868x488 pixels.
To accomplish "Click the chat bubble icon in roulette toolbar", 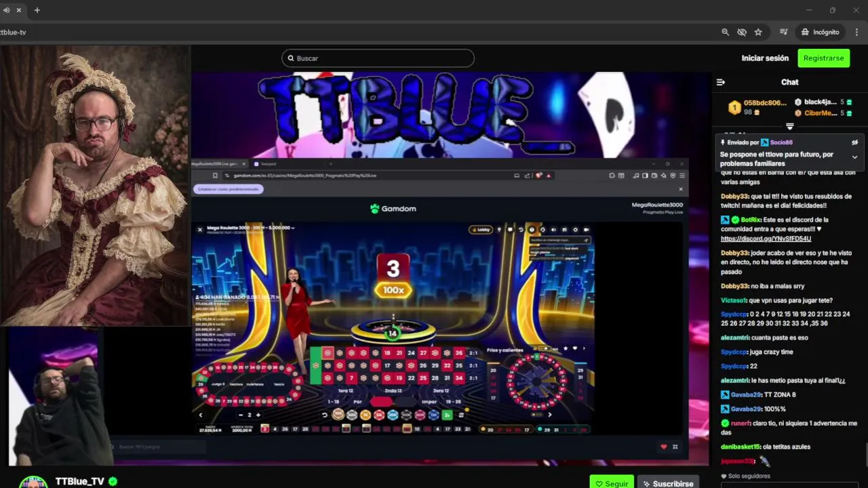I will click(x=510, y=230).
